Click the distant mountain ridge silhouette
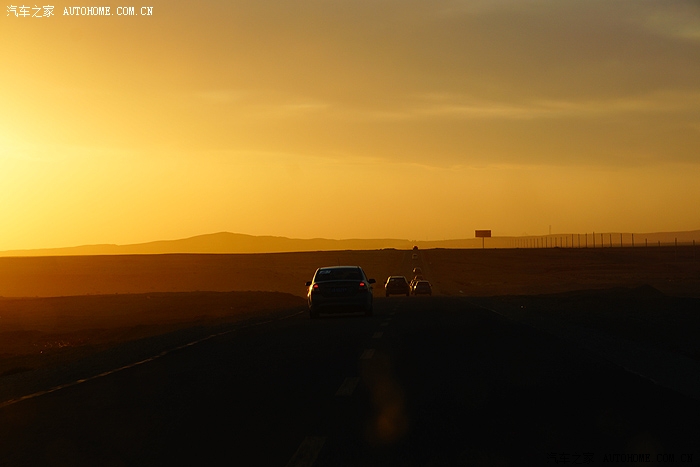 (x=230, y=242)
